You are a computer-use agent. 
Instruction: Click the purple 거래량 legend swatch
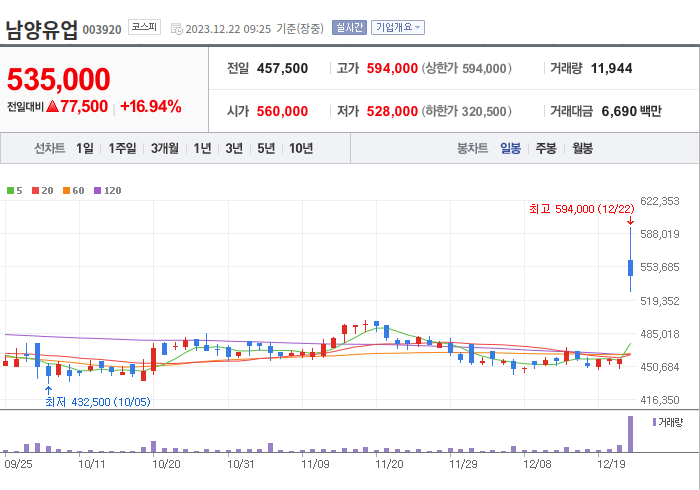pyautogui.click(x=654, y=422)
